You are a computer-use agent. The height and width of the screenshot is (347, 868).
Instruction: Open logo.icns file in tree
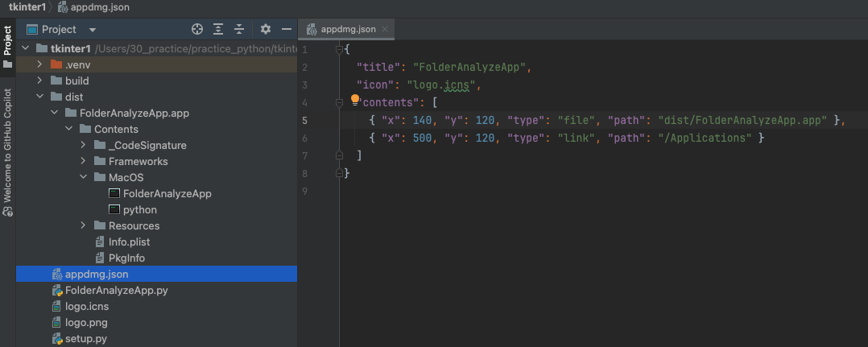[x=86, y=307]
